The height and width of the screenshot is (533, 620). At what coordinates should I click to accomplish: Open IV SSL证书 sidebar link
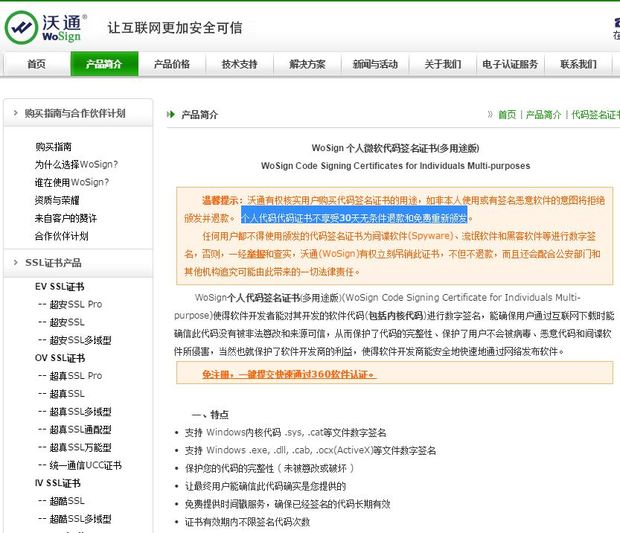[x=58, y=483]
